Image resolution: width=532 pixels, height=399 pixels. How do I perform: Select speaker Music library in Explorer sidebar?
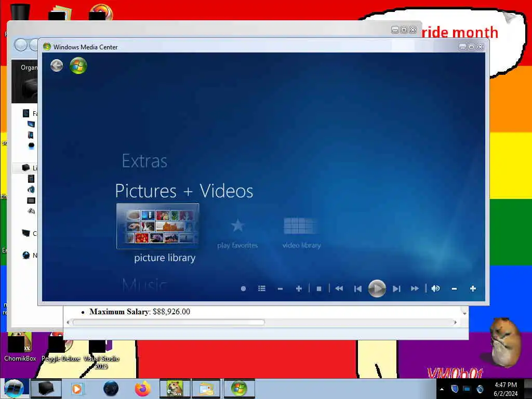pyautogui.click(x=31, y=189)
